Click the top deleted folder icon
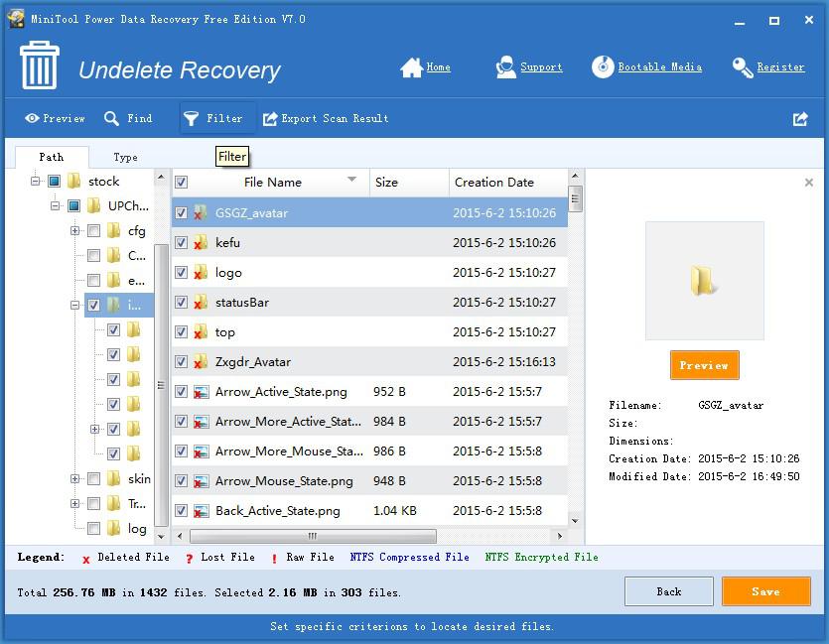This screenshot has width=829, height=644. click(200, 331)
